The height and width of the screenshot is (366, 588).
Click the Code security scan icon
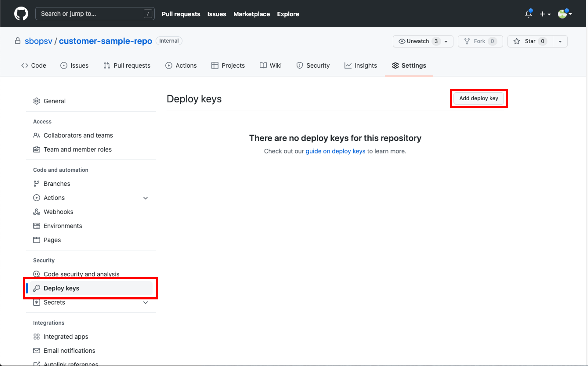tap(37, 274)
